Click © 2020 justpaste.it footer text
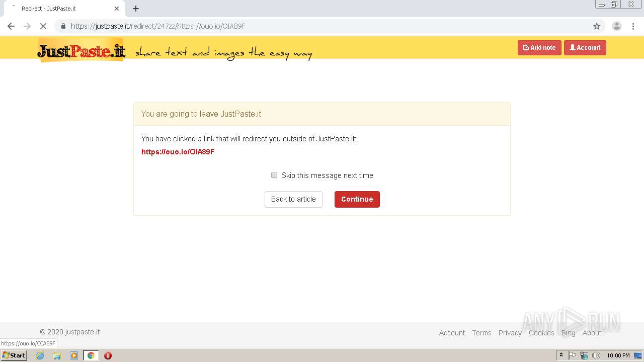This screenshot has height=362, width=644. pyautogui.click(x=70, y=332)
